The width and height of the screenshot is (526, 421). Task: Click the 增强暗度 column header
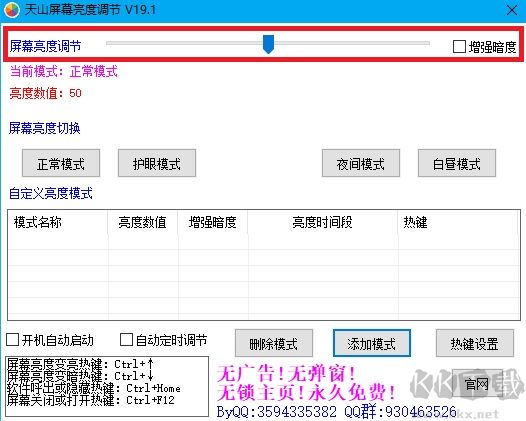tap(213, 222)
